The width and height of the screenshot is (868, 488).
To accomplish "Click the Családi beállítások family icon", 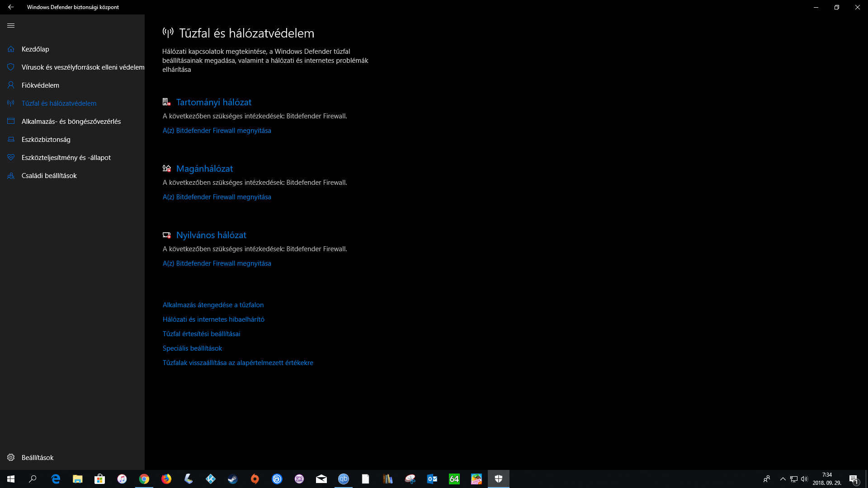I will coord(11,176).
